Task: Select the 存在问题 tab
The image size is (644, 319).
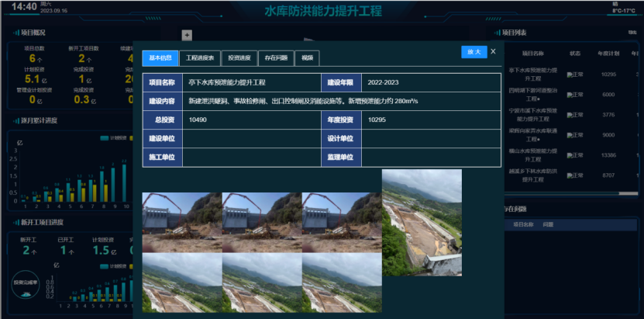Action: pos(275,58)
